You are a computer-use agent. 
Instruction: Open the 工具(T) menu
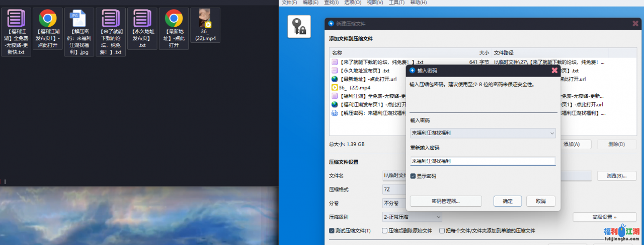(396, 3)
